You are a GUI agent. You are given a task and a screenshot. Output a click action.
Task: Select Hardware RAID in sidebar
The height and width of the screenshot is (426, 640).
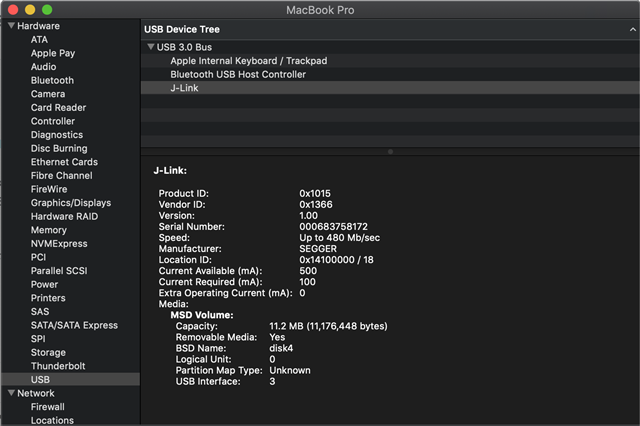(x=64, y=216)
